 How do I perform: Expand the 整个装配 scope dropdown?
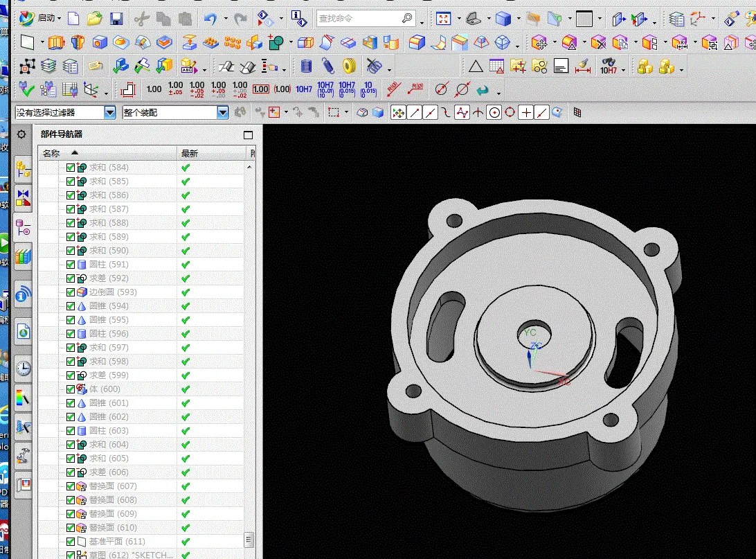[222, 112]
